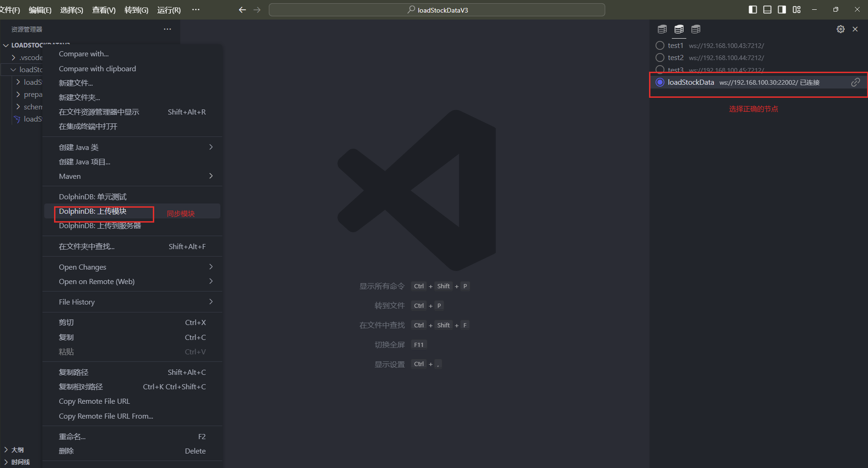Click the link icon beside loadStockData connection

coord(855,82)
